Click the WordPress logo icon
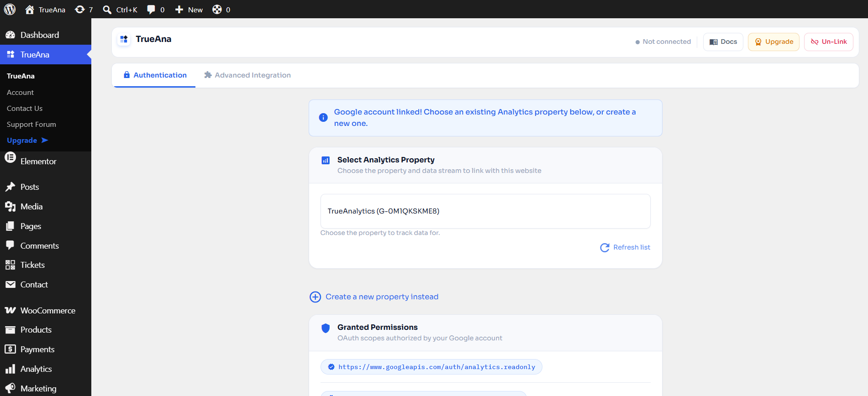This screenshot has width=868, height=396. (x=10, y=9)
